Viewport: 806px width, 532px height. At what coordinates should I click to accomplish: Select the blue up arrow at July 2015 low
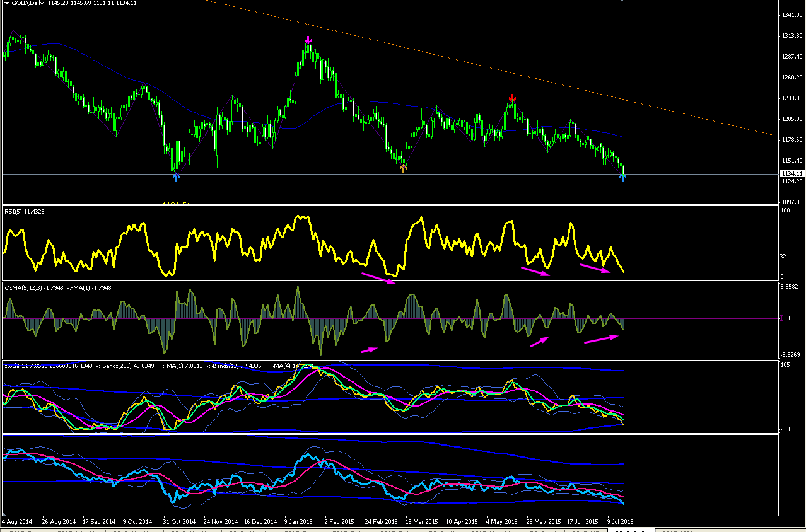point(622,177)
